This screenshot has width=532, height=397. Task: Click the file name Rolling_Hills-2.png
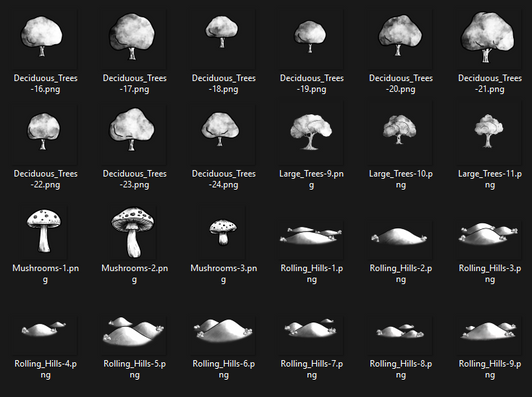pyautogui.click(x=401, y=274)
